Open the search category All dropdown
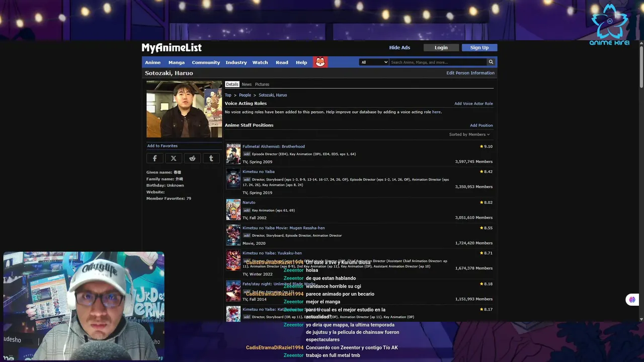The height and width of the screenshot is (362, 644). click(374, 62)
